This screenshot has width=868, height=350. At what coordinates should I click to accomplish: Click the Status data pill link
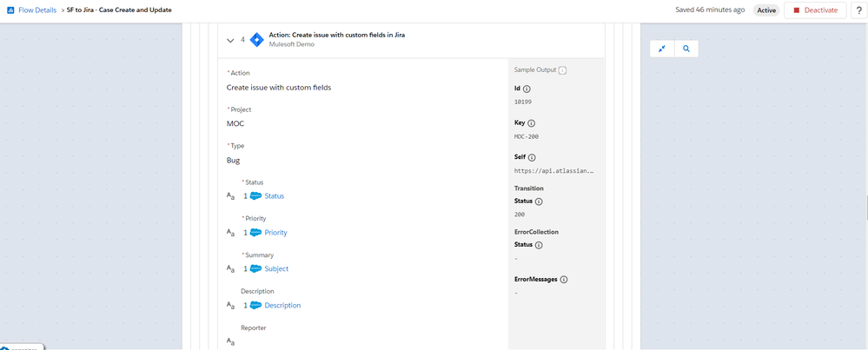pyautogui.click(x=274, y=195)
